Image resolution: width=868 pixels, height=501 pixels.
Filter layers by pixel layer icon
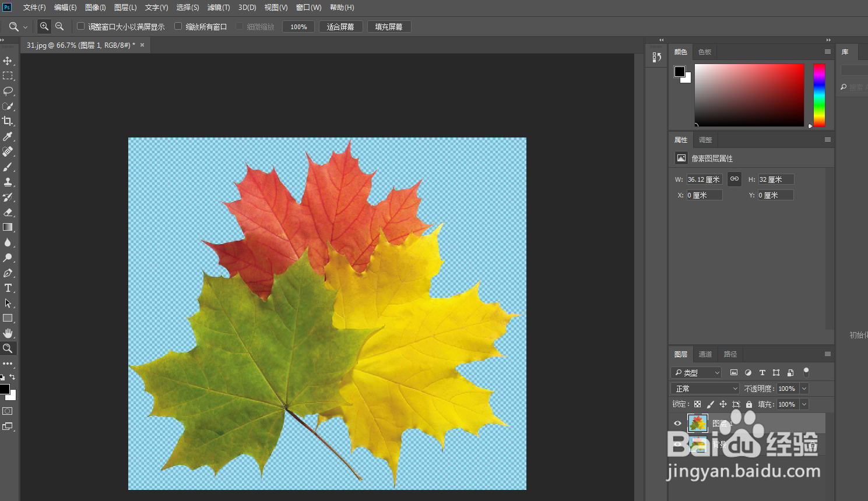(734, 372)
